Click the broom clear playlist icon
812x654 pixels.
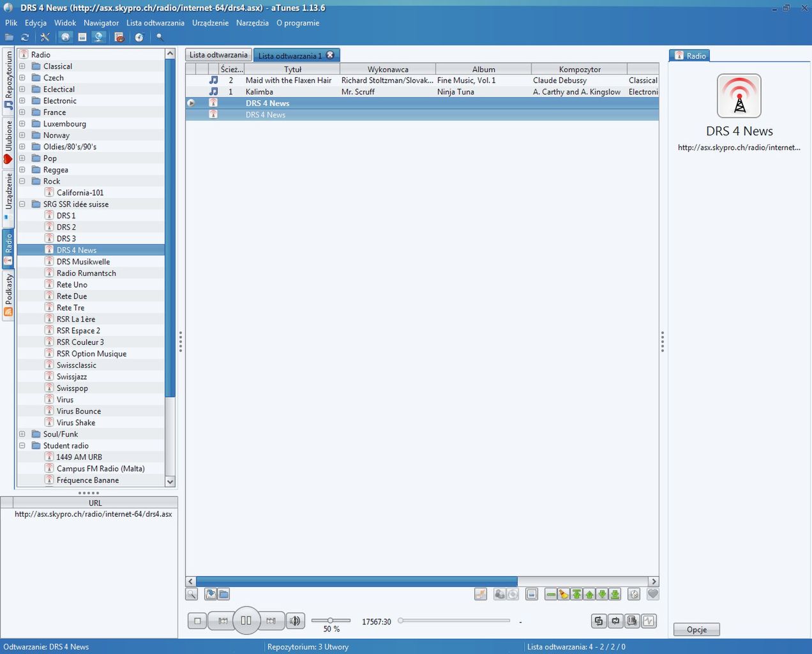pyautogui.click(x=564, y=594)
